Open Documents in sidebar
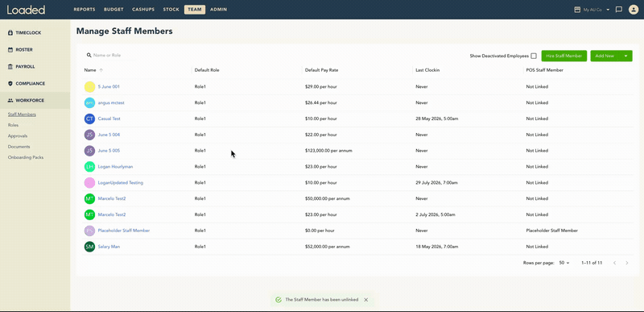 pos(19,147)
